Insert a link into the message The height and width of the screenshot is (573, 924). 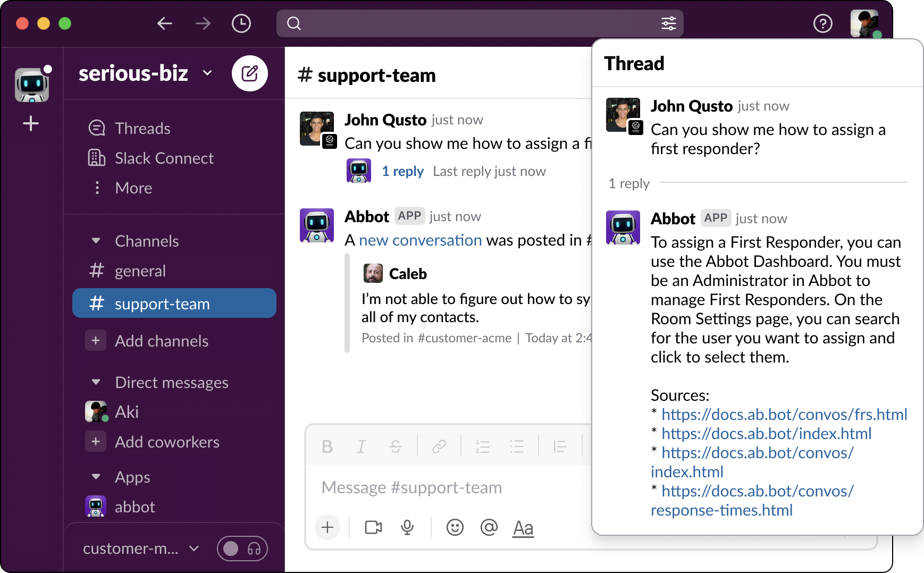click(439, 446)
